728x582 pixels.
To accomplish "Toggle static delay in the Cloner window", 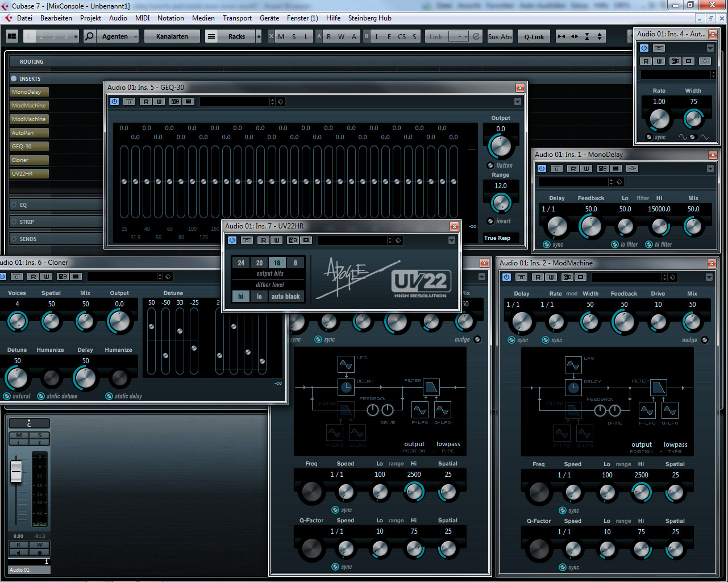I will (109, 396).
